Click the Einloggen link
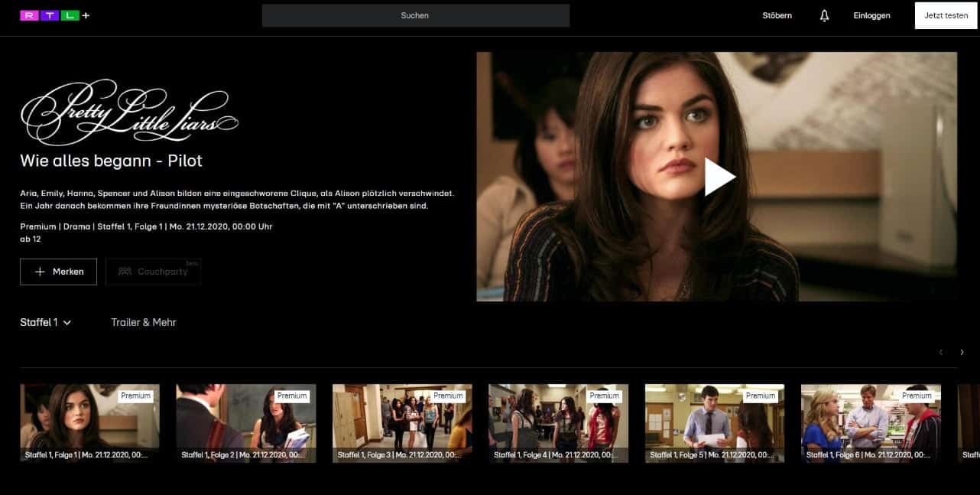Viewport: 980px width, 495px height. point(871,15)
